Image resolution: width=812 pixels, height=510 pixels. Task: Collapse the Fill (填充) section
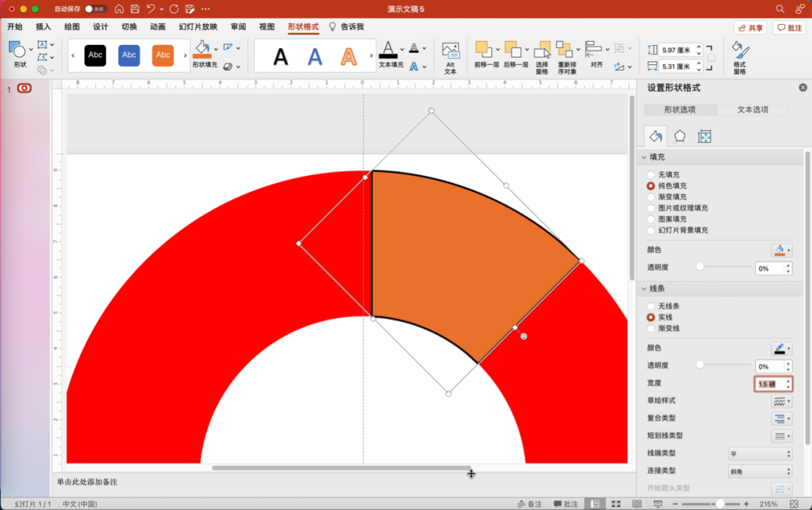pos(644,157)
